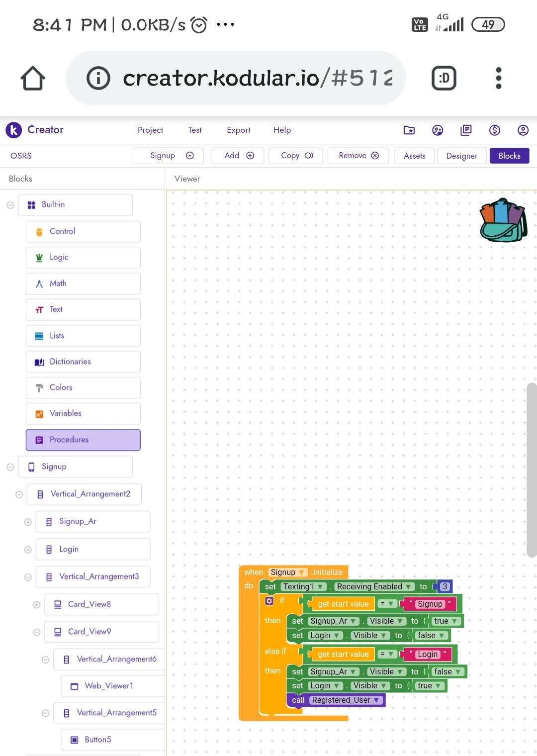Click the Kodular Creator logo

pyautogui.click(x=13, y=130)
